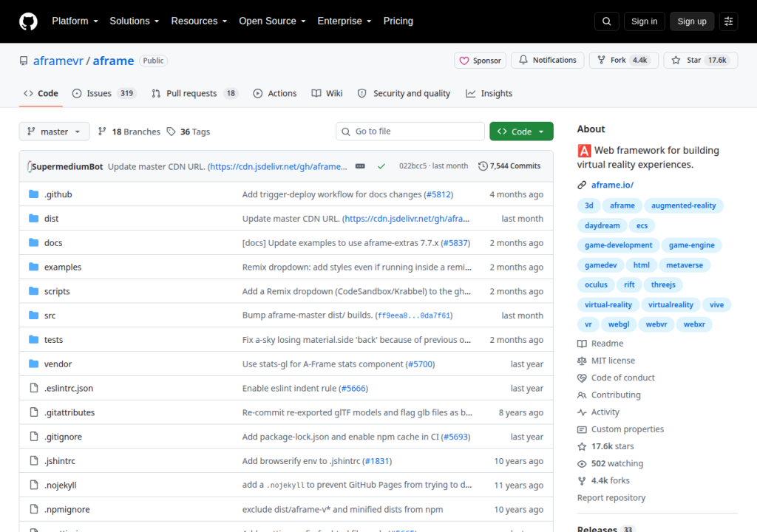This screenshot has width=757, height=532.
Task: Select the webxr topic tag
Action: coord(694,324)
